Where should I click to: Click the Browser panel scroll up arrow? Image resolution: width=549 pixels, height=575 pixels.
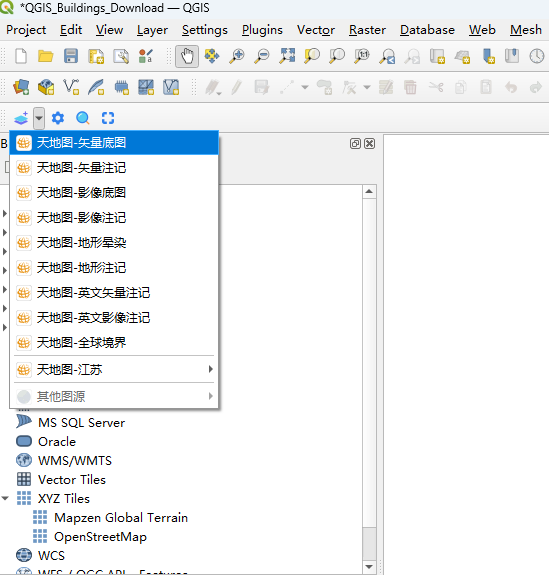(369, 191)
